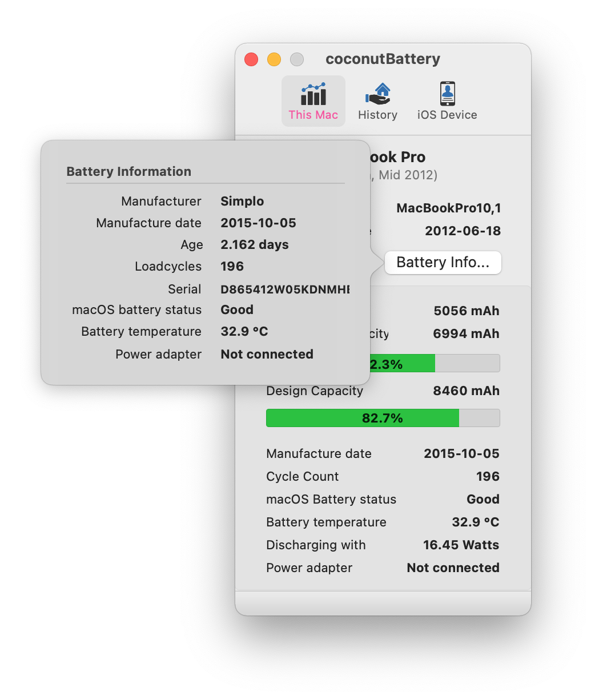
Task: Close the coconutBattery window
Action: tap(251, 59)
